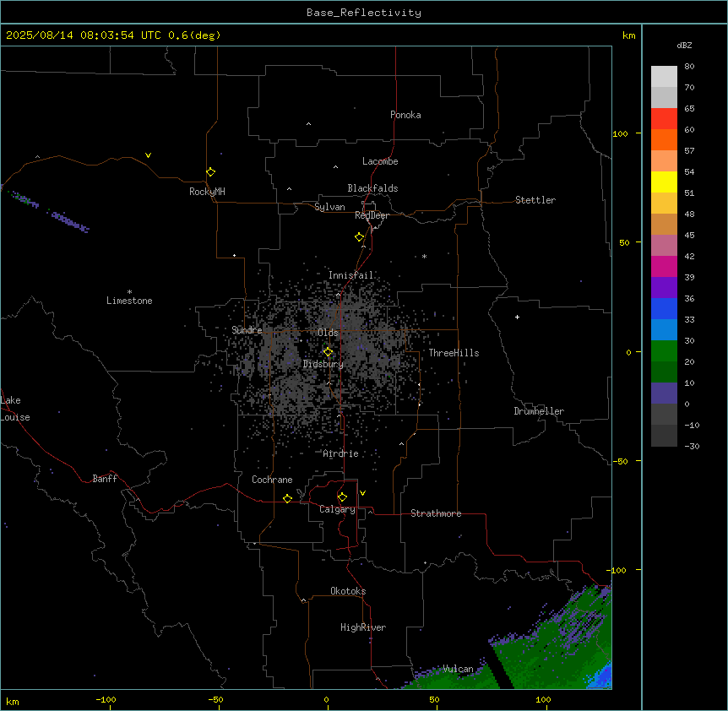Click the HighRiver label
This screenshot has height=711, width=728.
coord(363,627)
